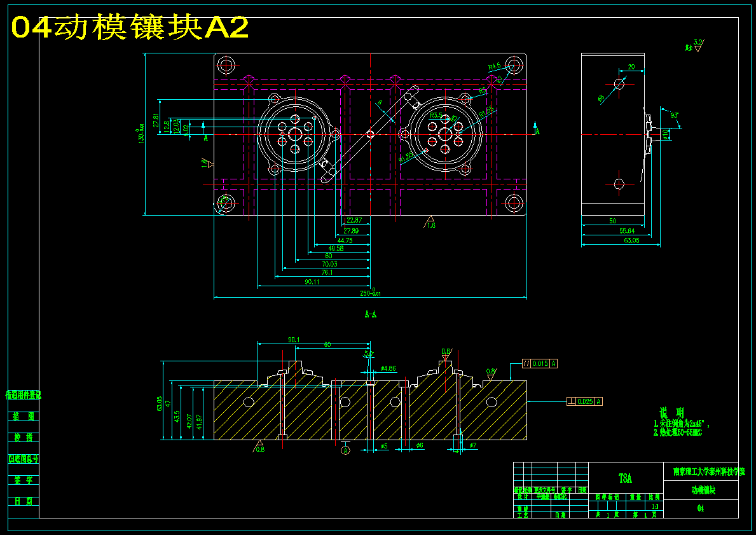Screen dimensions: 756x535
Task: Click the 90.11 dimension value
Action: click(x=312, y=282)
